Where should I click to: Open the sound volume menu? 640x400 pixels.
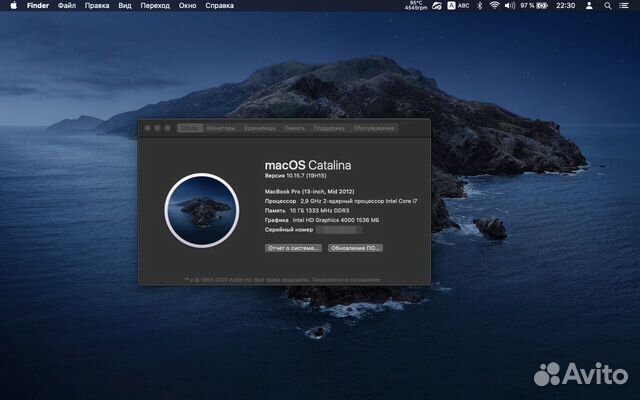pyautogui.click(x=509, y=6)
